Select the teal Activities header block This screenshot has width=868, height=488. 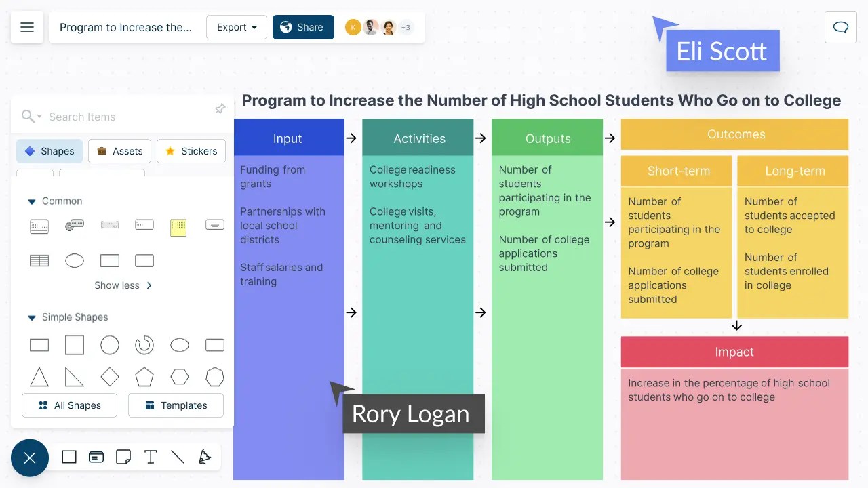pyautogui.click(x=418, y=138)
